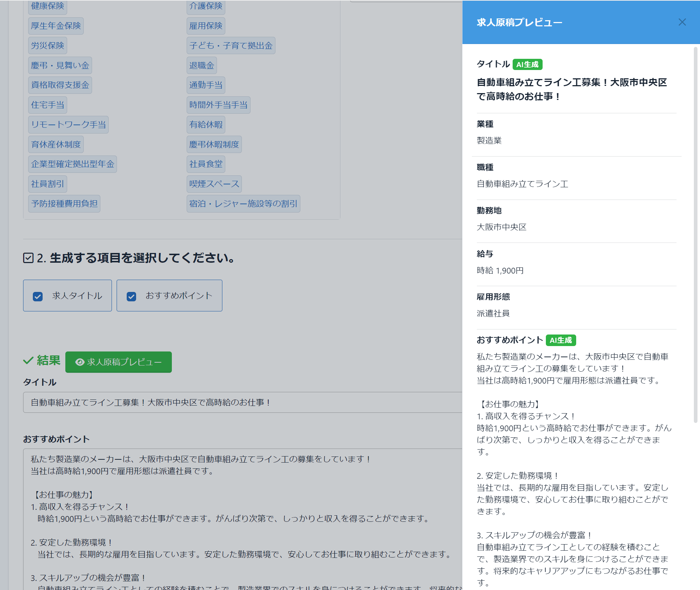Close the 求人原稿プレビュー panel
The image size is (700, 590).
pyautogui.click(x=682, y=22)
